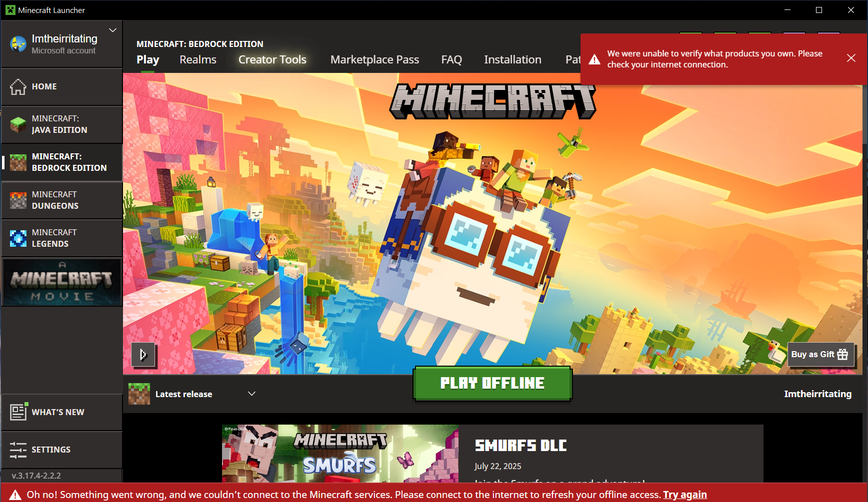Screen dimensions: 868x502
Task: Open the Smurfs DLC news thumbnail
Action: tap(340, 454)
